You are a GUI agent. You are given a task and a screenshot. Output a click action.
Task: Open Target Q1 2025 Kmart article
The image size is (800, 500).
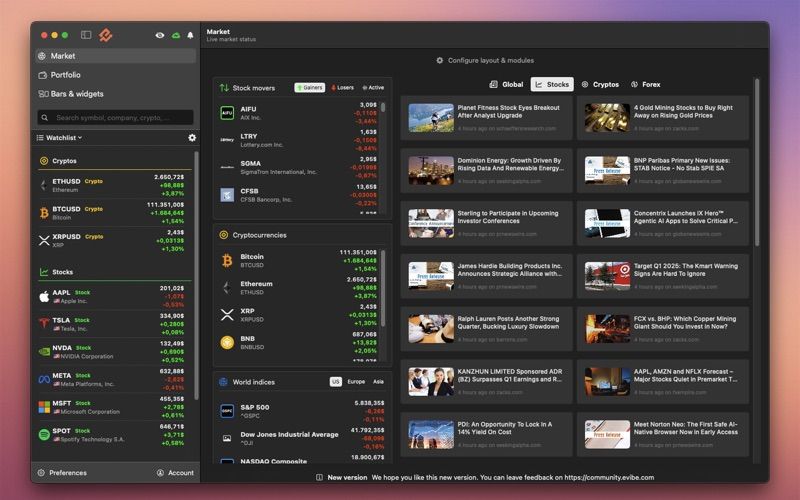pos(663,276)
